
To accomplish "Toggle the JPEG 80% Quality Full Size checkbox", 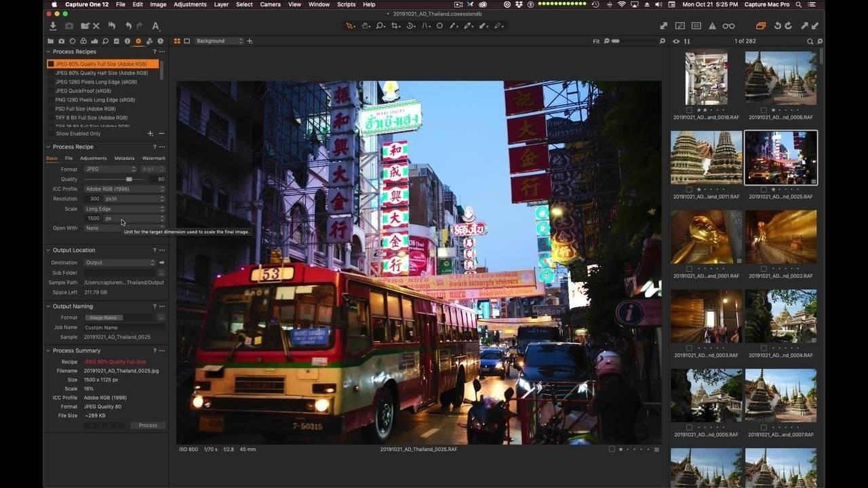I will [x=51, y=64].
